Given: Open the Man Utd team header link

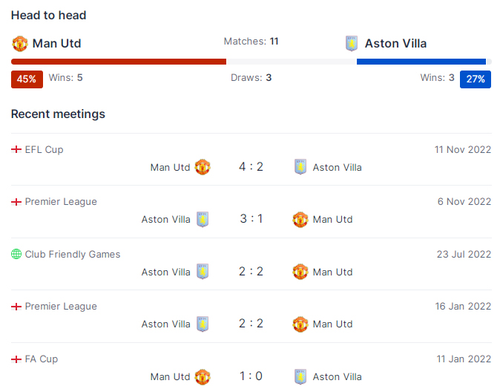Looking at the screenshot, I should [x=57, y=44].
